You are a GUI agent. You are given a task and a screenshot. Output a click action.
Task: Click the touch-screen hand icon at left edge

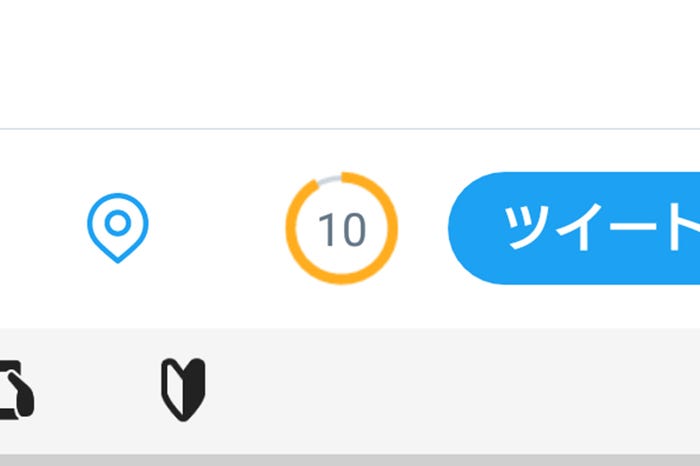pyautogui.click(x=18, y=390)
